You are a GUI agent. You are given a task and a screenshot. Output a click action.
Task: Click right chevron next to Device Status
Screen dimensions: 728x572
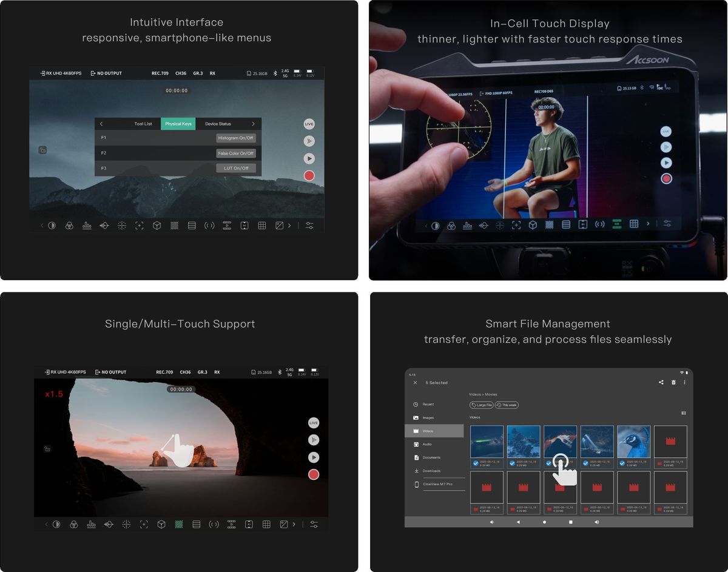[253, 124]
